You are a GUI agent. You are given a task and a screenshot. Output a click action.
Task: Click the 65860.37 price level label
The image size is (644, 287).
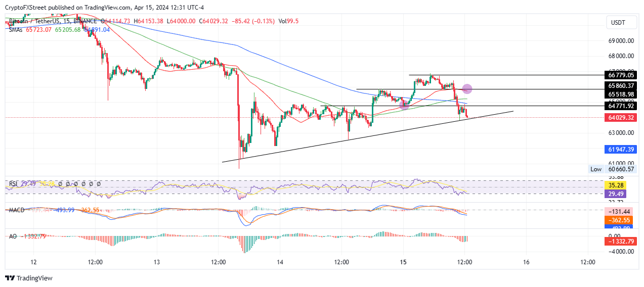coord(620,86)
